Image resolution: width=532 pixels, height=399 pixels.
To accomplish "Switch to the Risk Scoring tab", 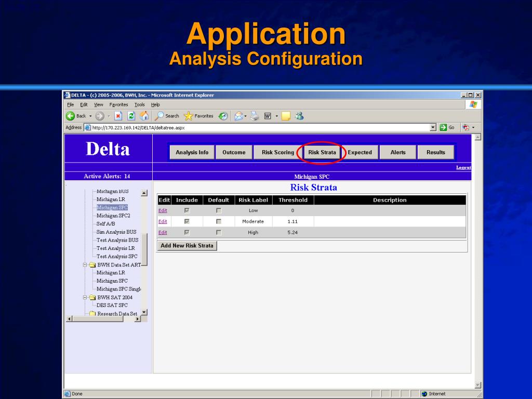I will click(277, 152).
